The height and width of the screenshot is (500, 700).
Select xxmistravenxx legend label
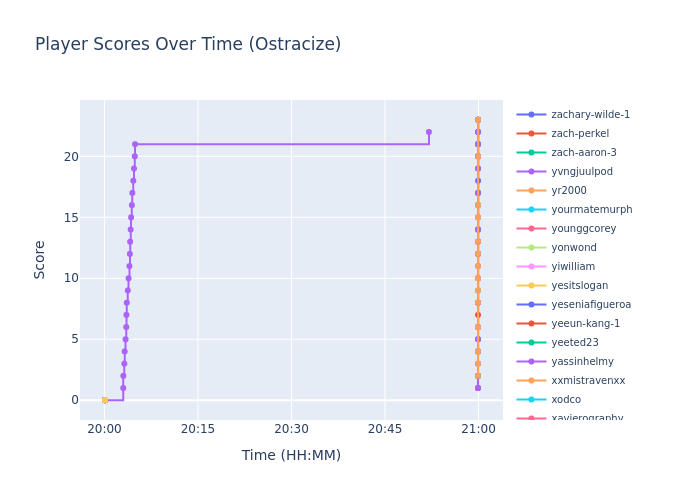point(588,381)
